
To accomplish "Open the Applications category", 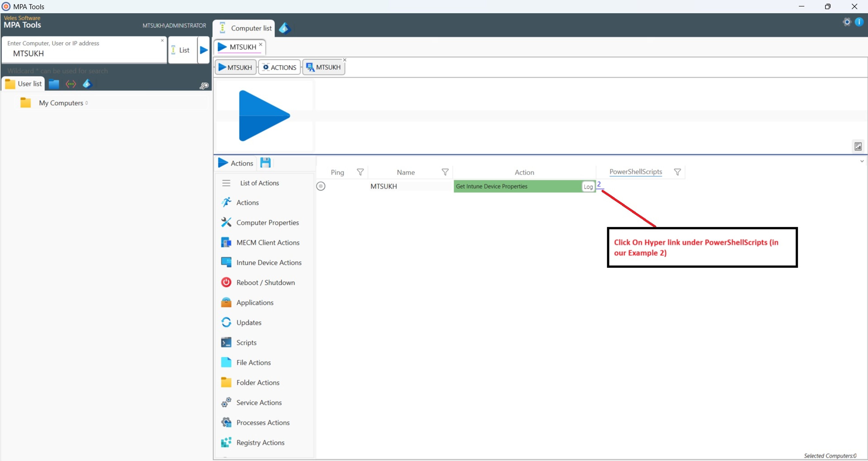I will (247, 302).
